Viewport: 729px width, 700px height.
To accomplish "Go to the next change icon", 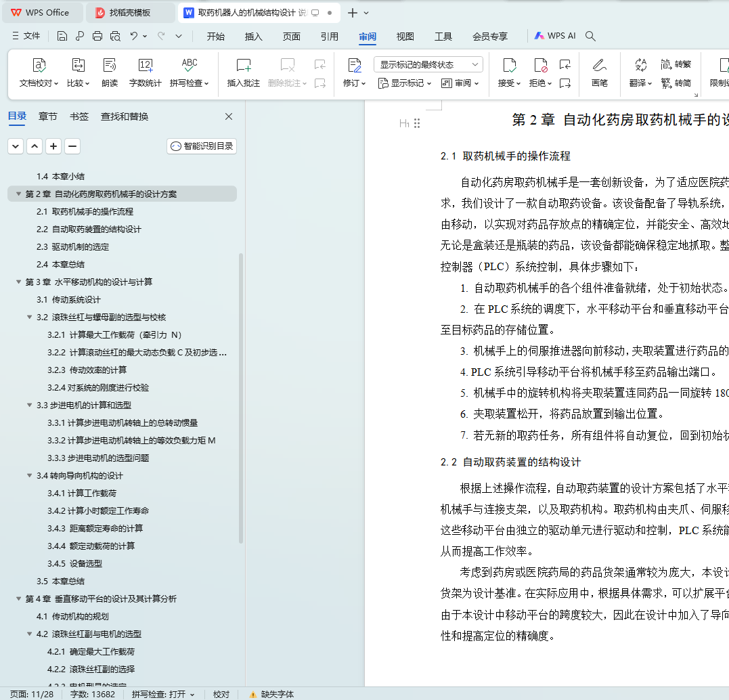I will [565, 83].
